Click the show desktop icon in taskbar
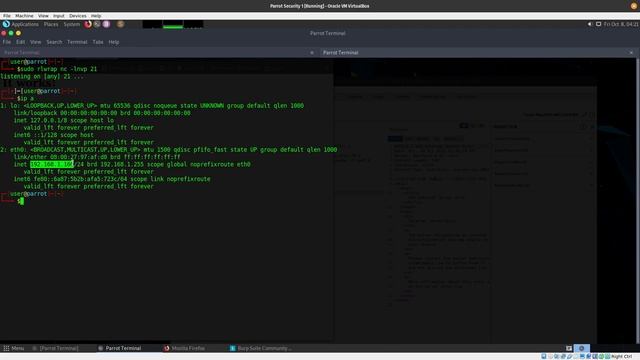Viewport: 640px width, 360px height. [x=569, y=348]
